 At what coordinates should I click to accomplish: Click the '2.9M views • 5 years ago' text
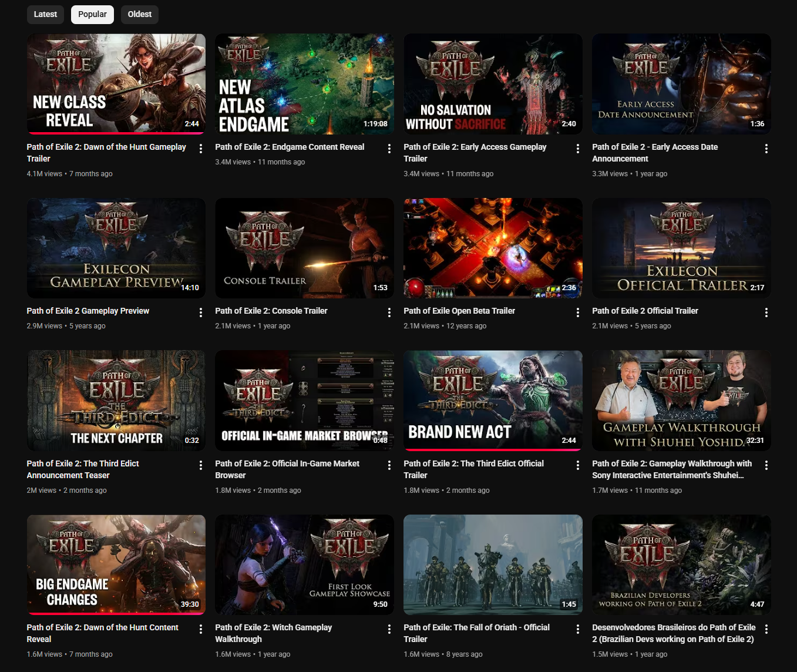pyautogui.click(x=66, y=326)
